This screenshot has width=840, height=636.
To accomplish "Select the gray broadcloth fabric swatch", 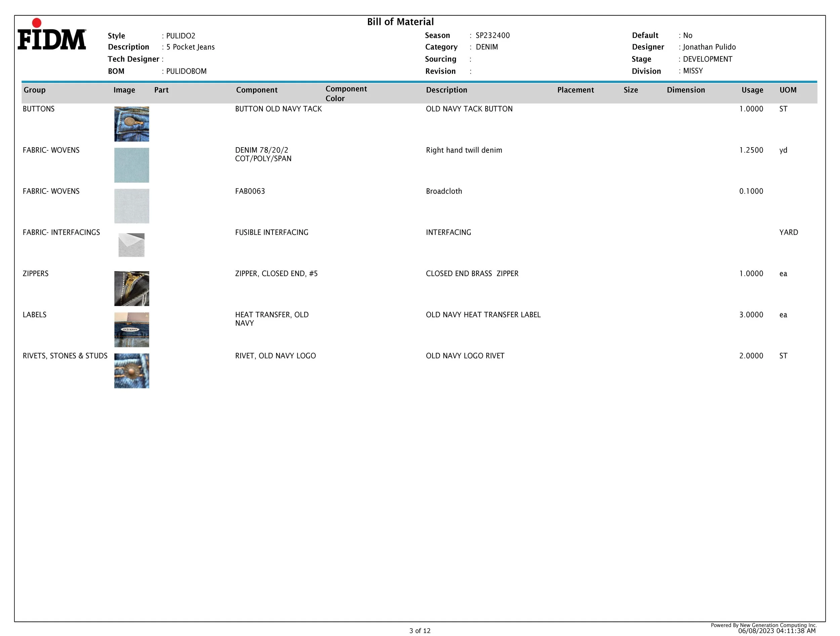I will coord(131,206).
